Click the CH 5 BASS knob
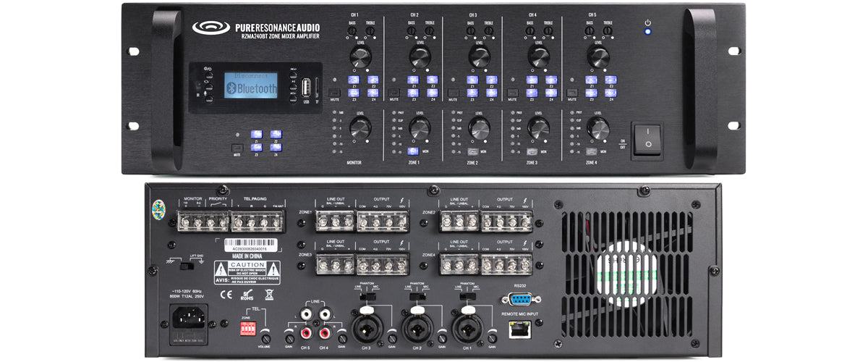Screen dimensions: 868x362 click(589, 30)
